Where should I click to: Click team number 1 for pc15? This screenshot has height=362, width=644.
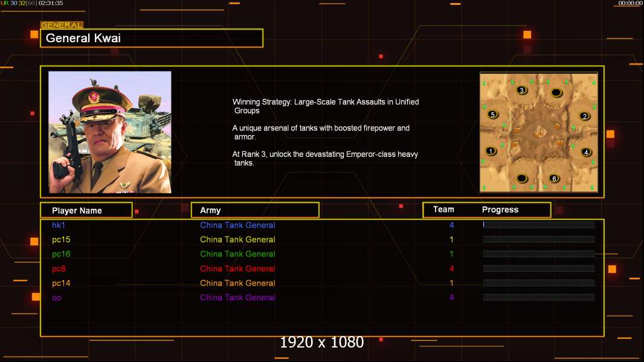(x=451, y=240)
